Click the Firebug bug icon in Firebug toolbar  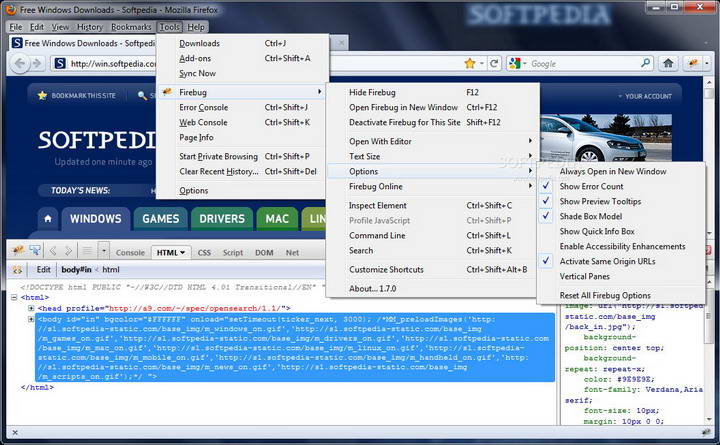[18, 250]
